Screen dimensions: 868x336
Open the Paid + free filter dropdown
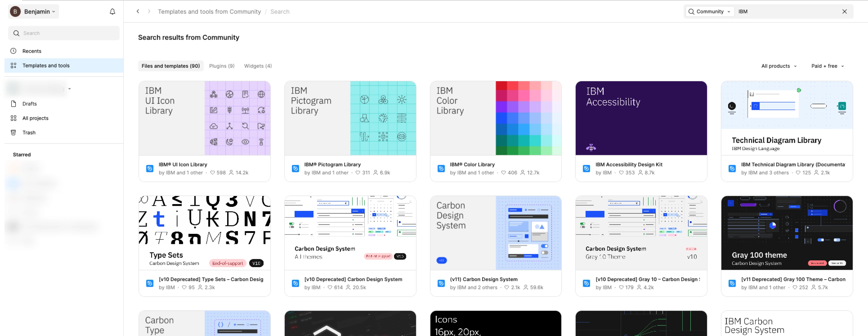(x=828, y=66)
